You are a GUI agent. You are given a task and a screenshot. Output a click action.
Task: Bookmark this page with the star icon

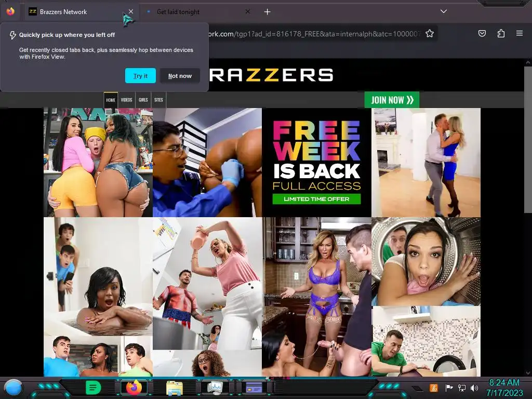[430, 34]
